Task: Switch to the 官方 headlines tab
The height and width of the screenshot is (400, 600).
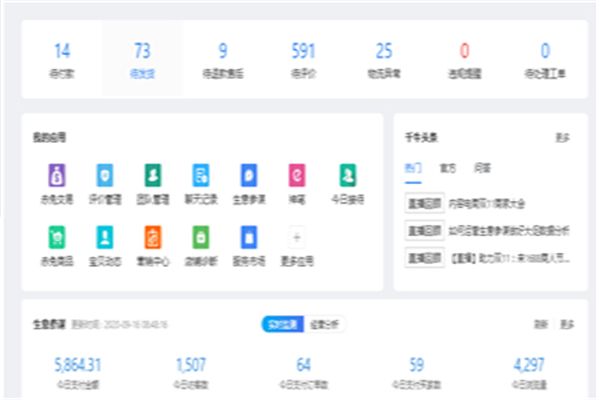Action: 447,168
